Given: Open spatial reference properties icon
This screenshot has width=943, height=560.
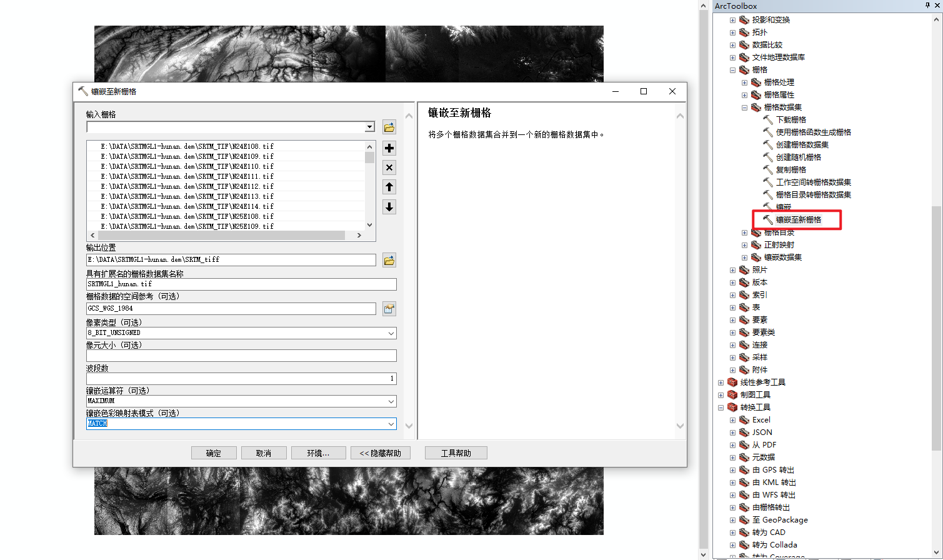Looking at the screenshot, I should coord(389,309).
